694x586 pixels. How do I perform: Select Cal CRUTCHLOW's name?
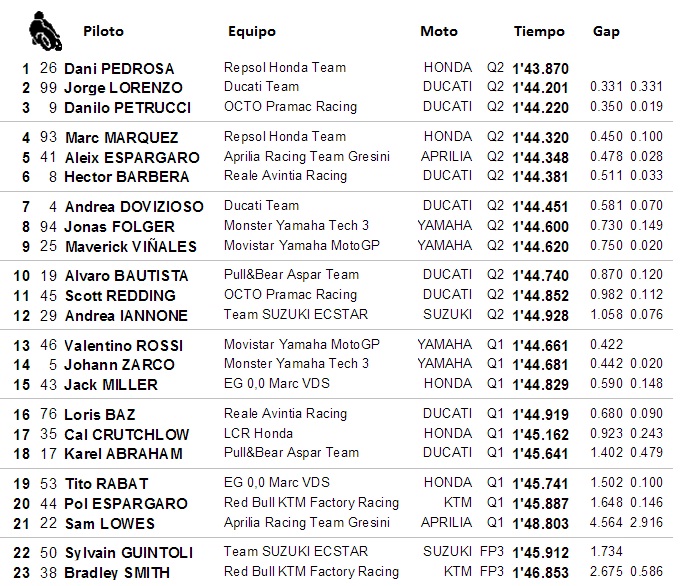(127, 435)
